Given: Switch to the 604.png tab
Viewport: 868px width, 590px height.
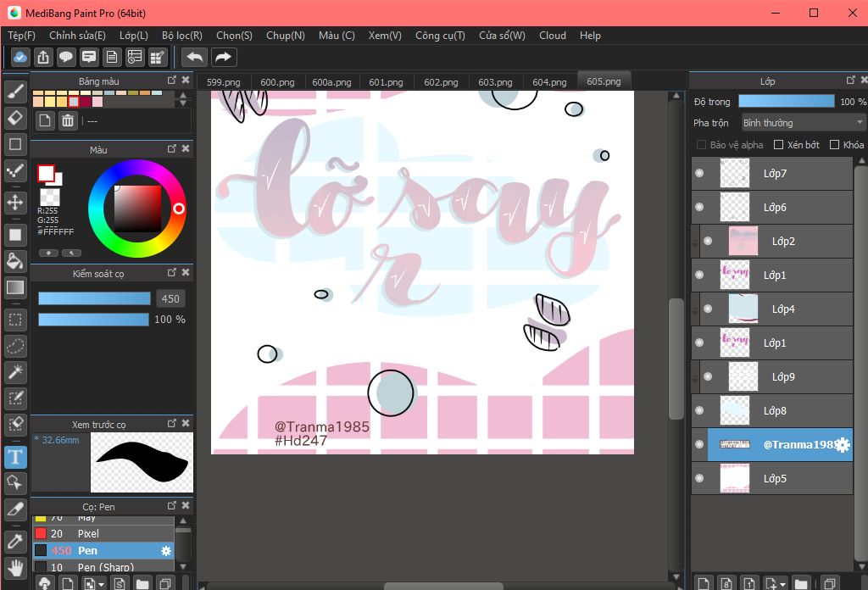Looking at the screenshot, I should [x=549, y=82].
